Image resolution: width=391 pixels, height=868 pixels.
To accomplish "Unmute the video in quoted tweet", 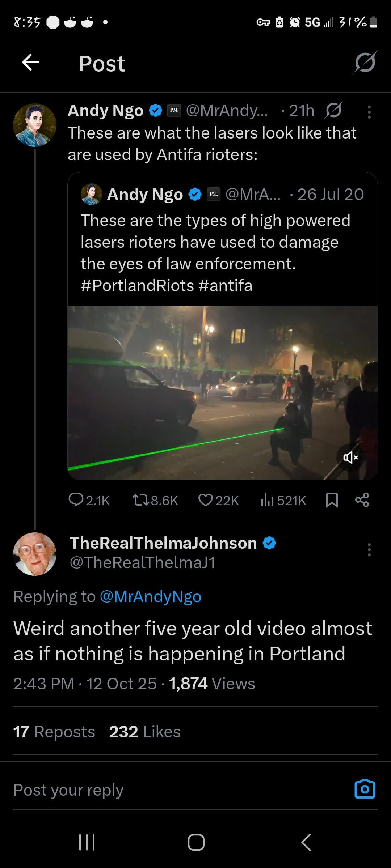I will tap(350, 458).
